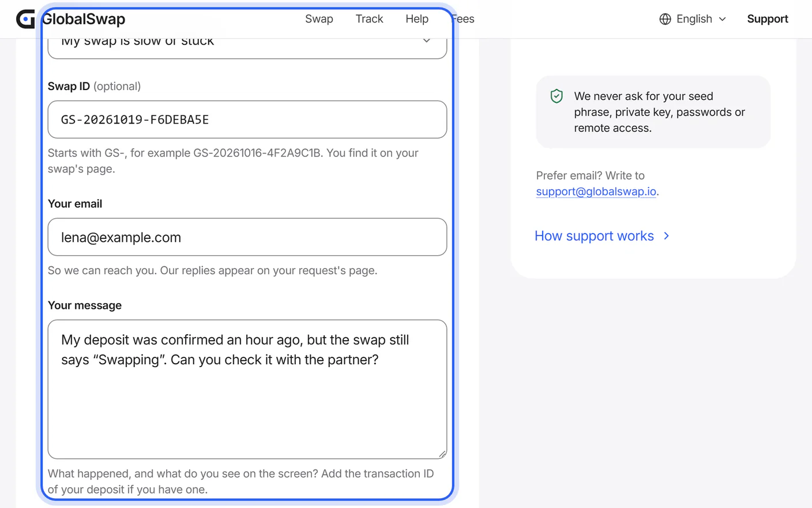Click the Support link in header

pos(768,19)
